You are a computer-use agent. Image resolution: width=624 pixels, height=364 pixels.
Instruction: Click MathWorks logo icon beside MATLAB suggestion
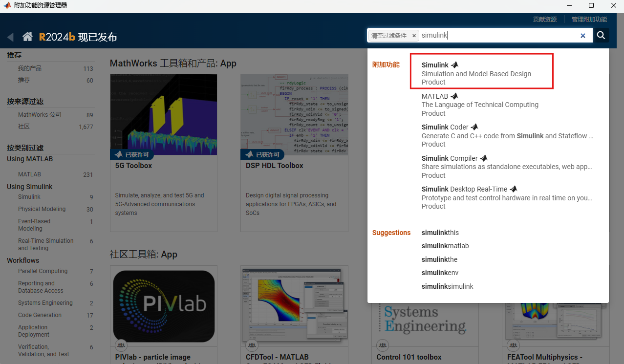pyautogui.click(x=454, y=96)
